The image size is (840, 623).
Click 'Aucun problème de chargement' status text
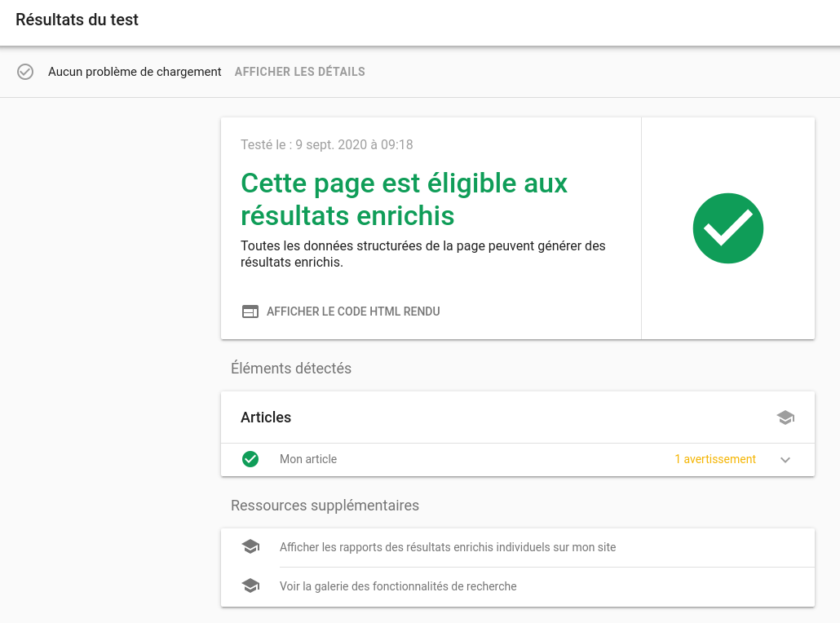point(135,72)
